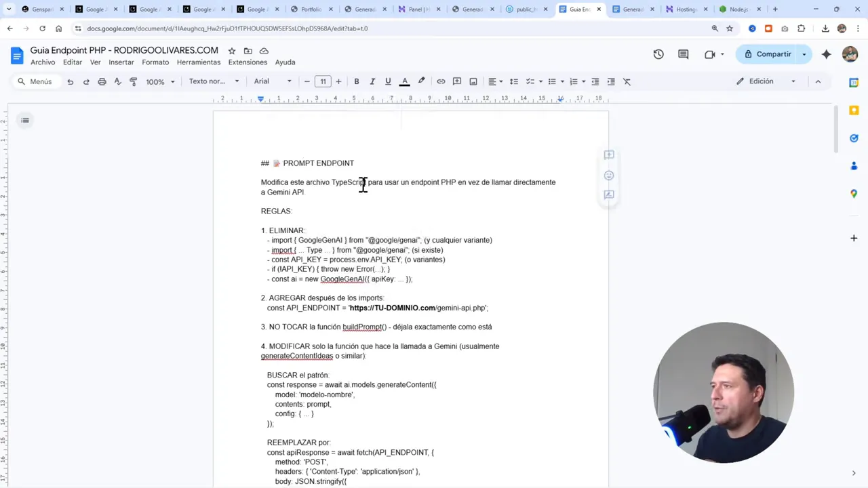Select the paint format tool
This screenshot has width=868, height=488.
tap(133, 81)
